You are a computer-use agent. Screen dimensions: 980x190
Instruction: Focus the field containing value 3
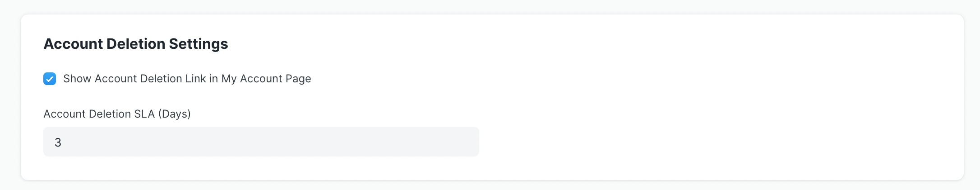tap(261, 142)
